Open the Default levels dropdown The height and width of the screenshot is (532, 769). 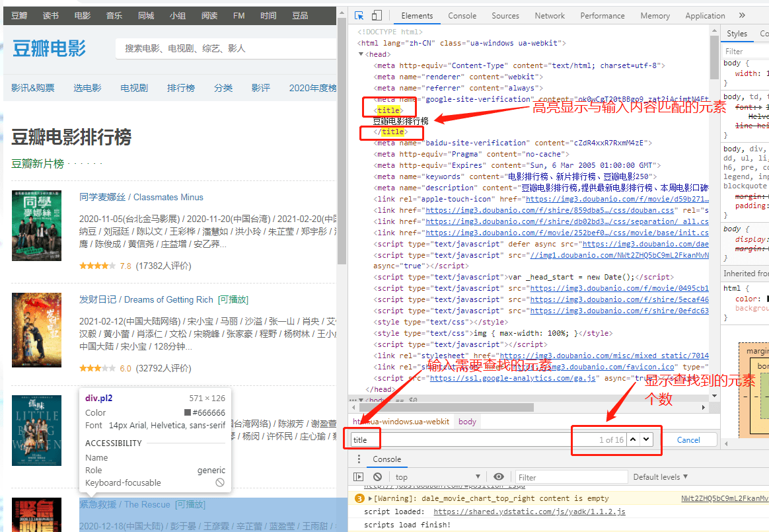click(661, 476)
